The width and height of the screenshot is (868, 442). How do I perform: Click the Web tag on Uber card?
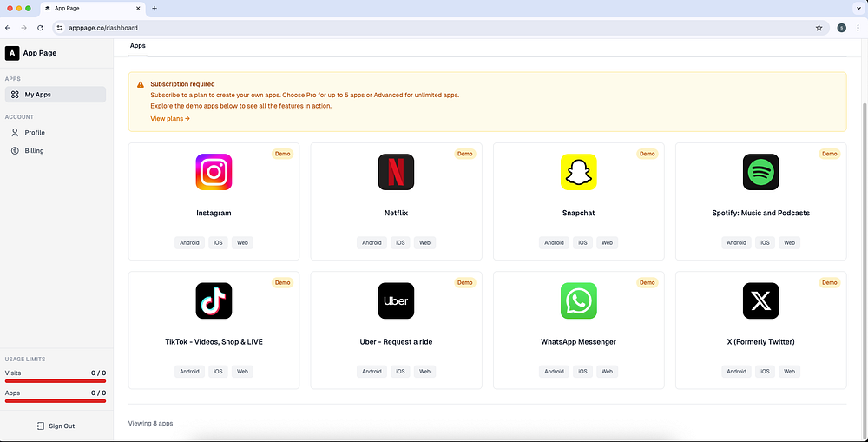coord(424,371)
